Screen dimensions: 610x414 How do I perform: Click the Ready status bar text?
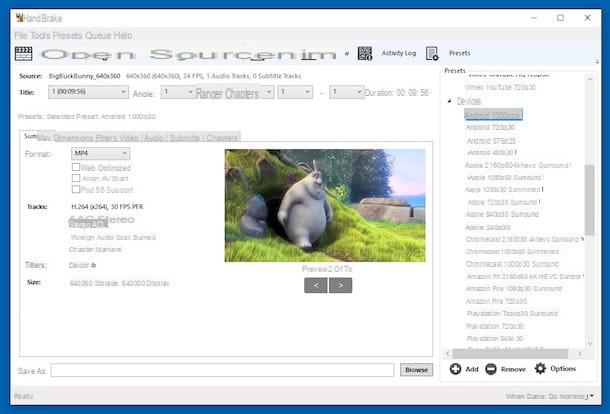24,396
